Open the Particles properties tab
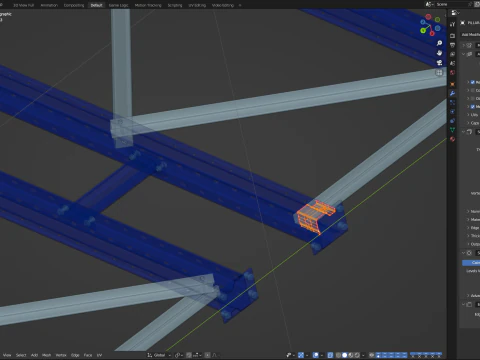 (452, 103)
